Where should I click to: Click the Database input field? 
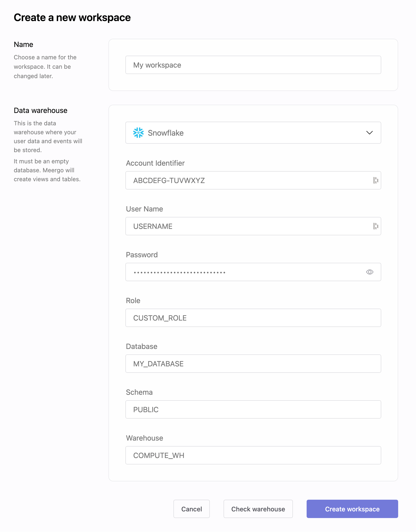tap(253, 364)
